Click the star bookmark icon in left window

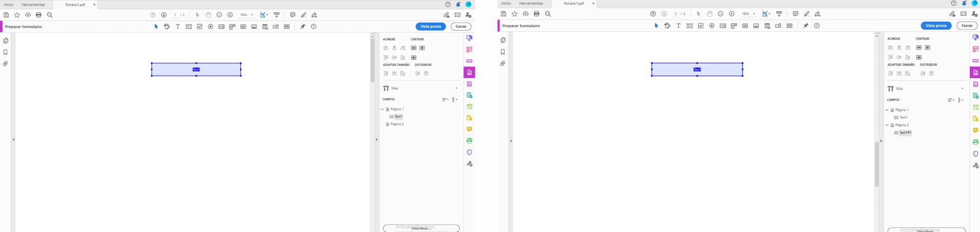pyautogui.click(x=17, y=15)
